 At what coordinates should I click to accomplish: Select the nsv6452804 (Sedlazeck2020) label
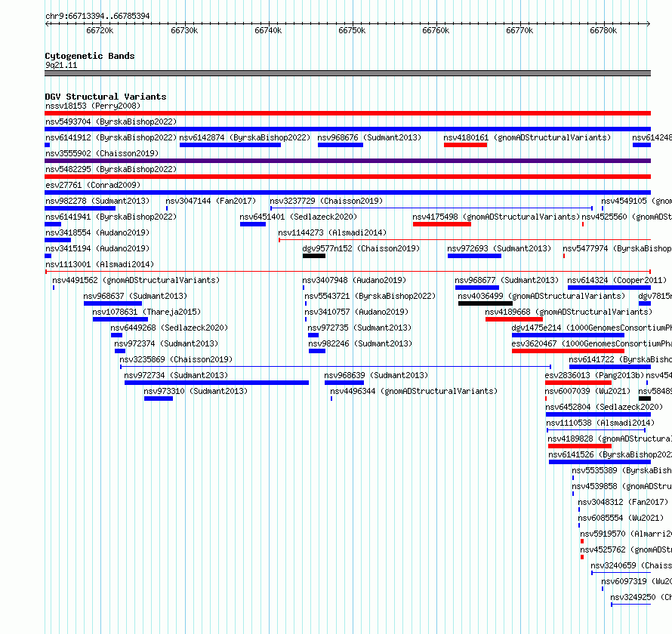click(x=605, y=407)
